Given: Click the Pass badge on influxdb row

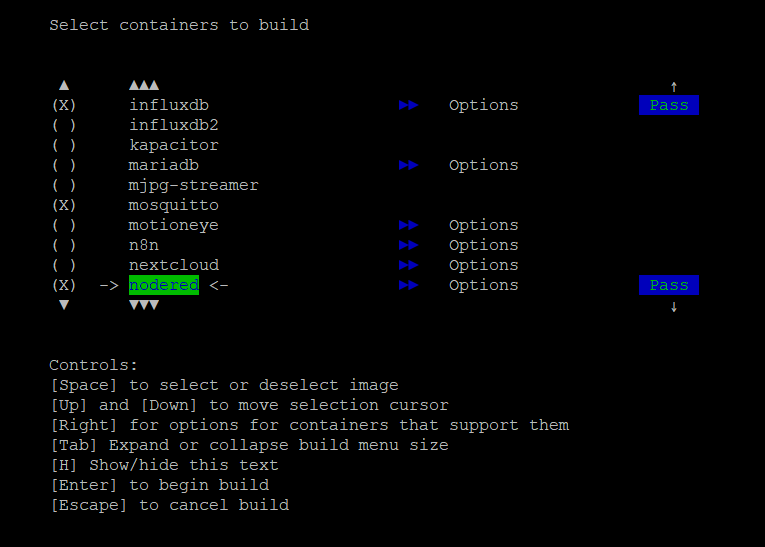Looking at the screenshot, I should [669, 105].
